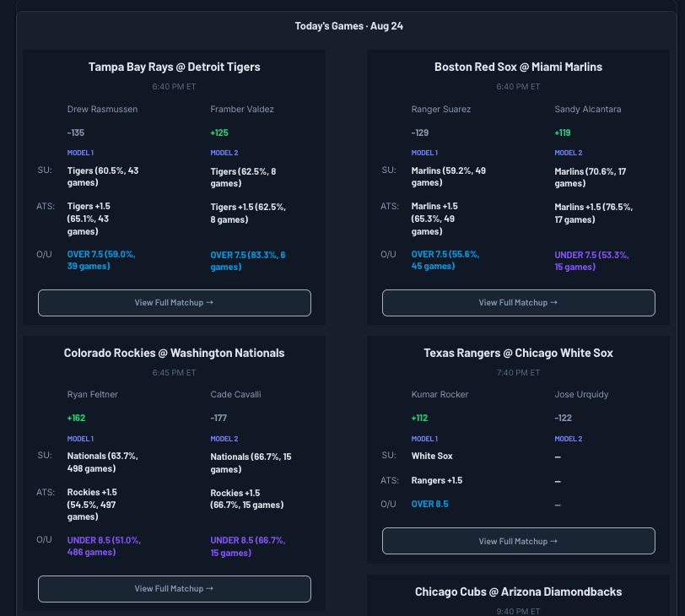Click OVER 7.5 (59.0%, 39 games) pick
Viewport: 685px width, 616px height.
101,260
